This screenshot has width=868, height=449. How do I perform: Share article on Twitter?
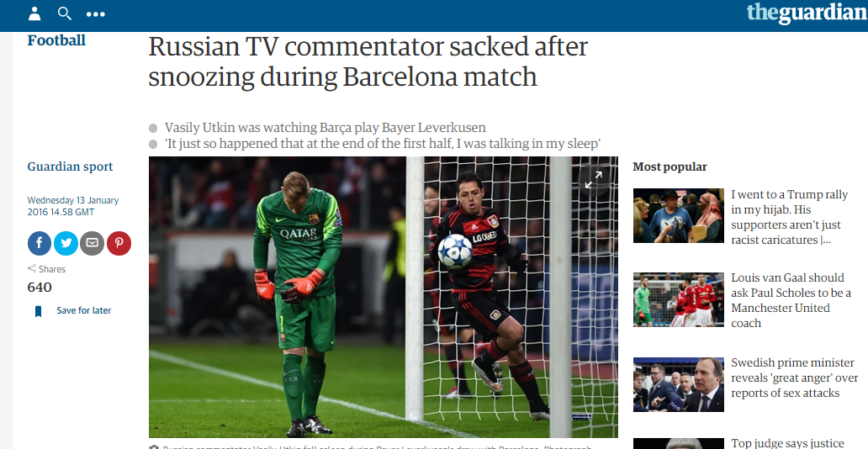[x=66, y=243]
